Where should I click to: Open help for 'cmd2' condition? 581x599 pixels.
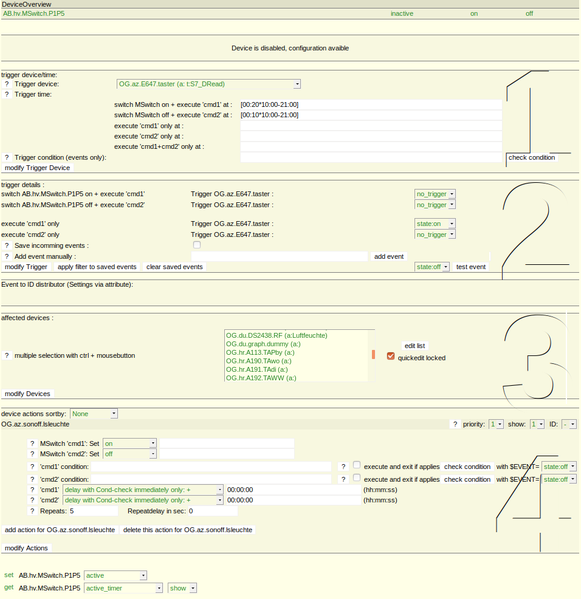pyautogui.click(x=32, y=479)
